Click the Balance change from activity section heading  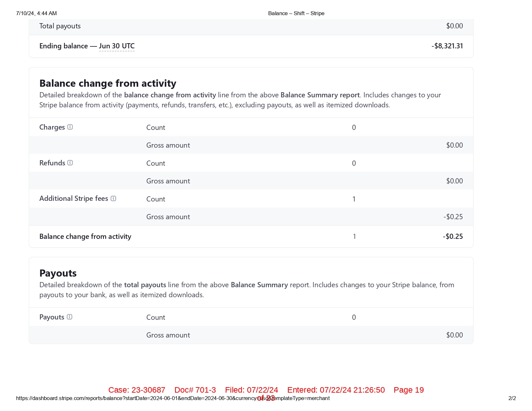(x=108, y=83)
